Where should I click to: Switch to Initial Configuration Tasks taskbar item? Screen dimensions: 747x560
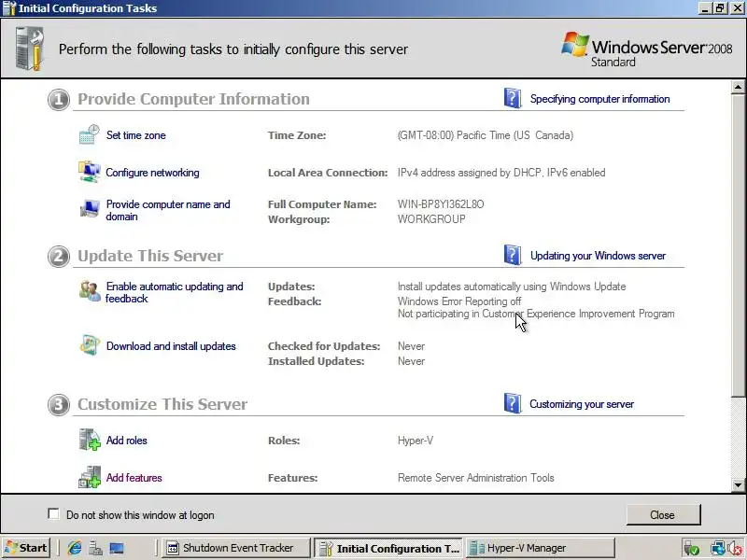tap(388, 548)
